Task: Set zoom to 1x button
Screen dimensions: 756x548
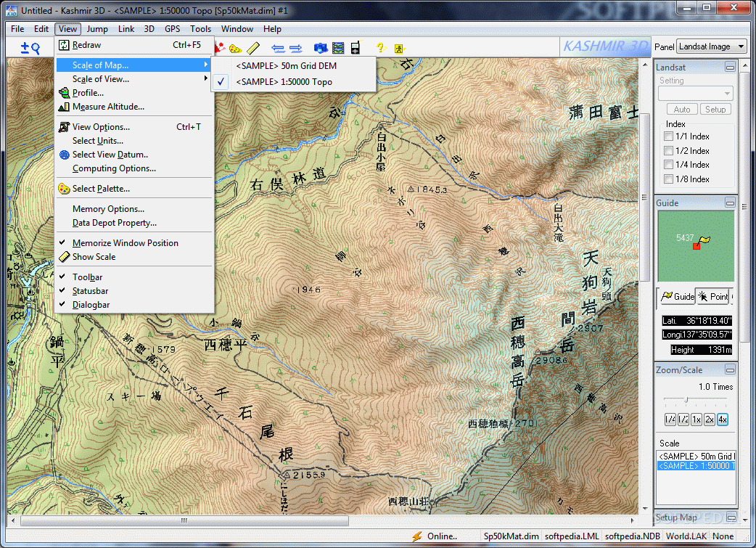Action: [697, 420]
